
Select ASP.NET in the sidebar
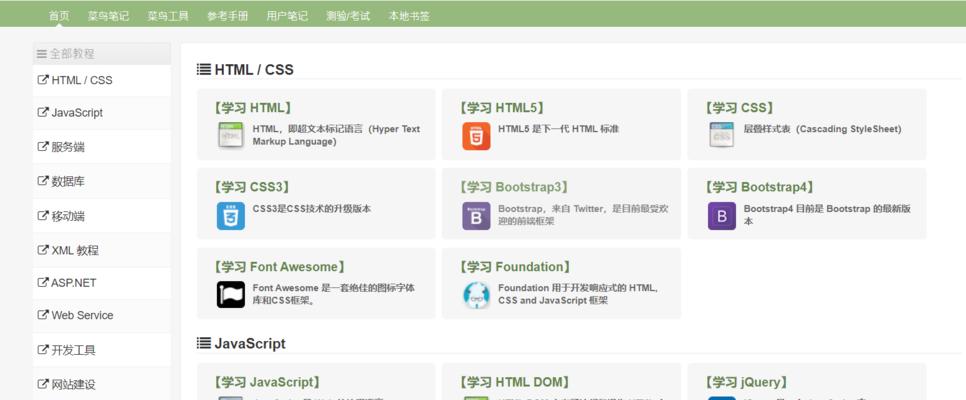tap(102, 283)
